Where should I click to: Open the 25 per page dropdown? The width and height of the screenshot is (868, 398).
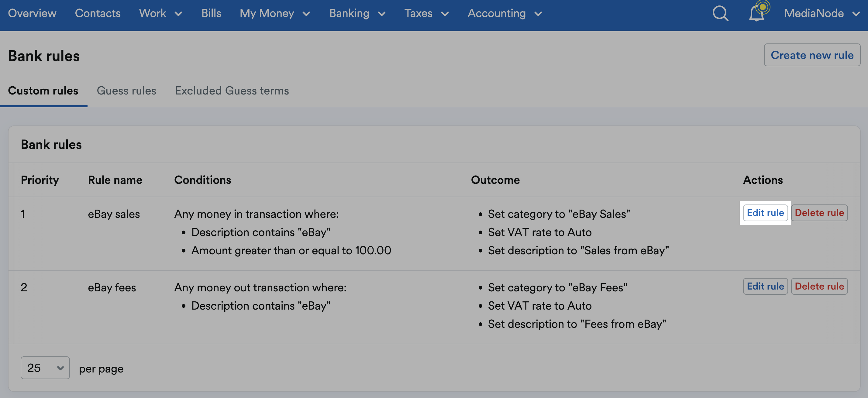click(45, 368)
